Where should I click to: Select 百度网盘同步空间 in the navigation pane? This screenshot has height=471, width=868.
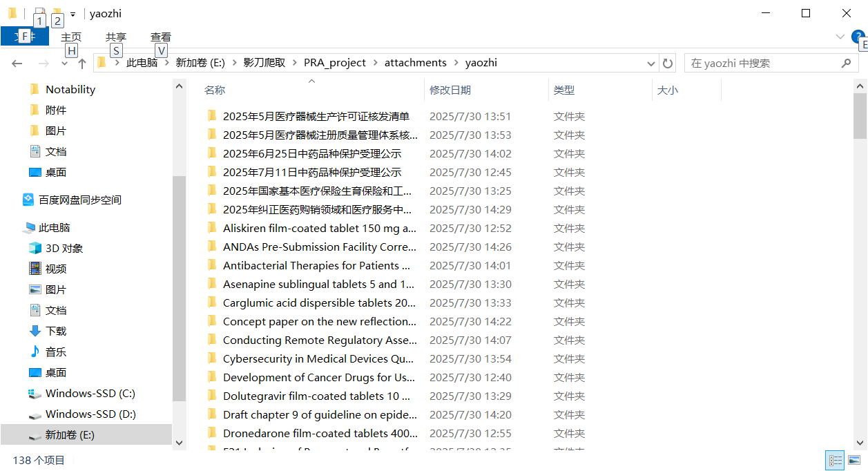(79, 200)
